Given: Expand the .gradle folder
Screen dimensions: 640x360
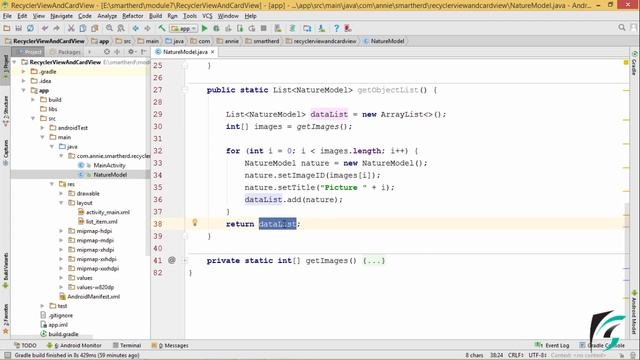Looking at the screenshot, I should pyautogui.click(x=24, y=71).
